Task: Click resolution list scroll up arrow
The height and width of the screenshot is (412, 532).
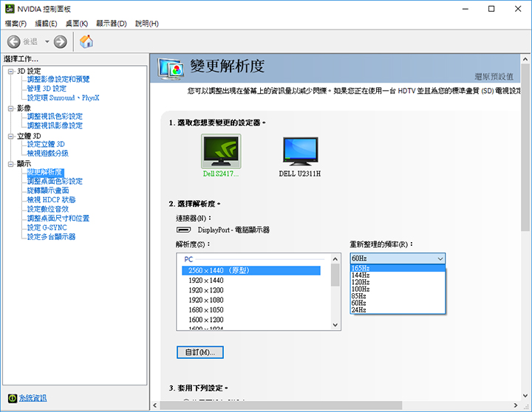Action: click(335, 259)
